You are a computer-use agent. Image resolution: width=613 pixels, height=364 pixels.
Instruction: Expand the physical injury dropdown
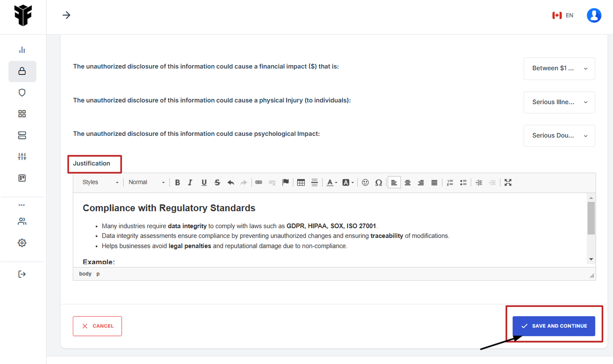coord(559,102)
